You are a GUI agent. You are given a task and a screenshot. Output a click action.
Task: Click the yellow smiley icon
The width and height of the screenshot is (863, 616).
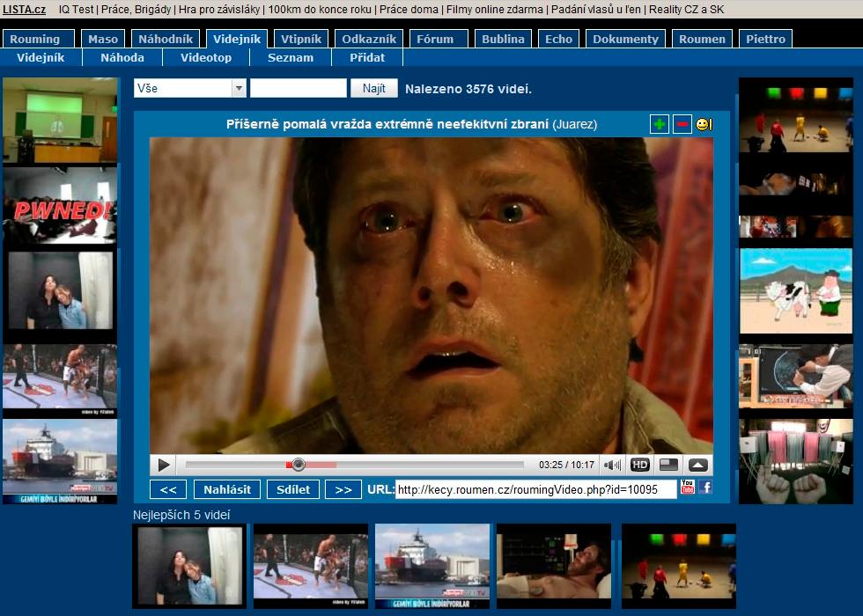tap(704, 125)
